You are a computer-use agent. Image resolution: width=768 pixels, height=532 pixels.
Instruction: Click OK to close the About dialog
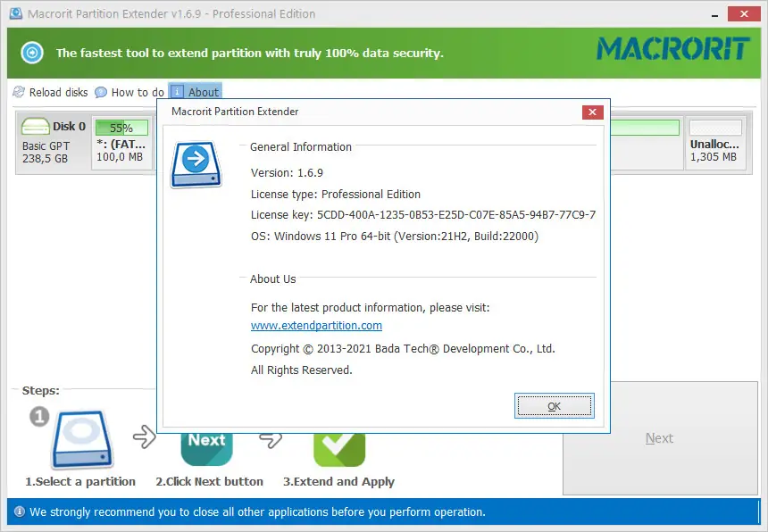[555, 406]
